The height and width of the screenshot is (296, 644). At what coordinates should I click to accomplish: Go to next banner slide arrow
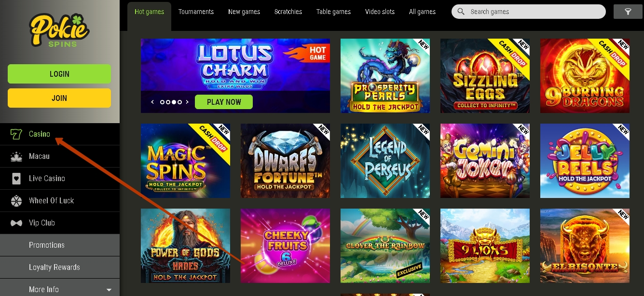[x=188, y=102]
